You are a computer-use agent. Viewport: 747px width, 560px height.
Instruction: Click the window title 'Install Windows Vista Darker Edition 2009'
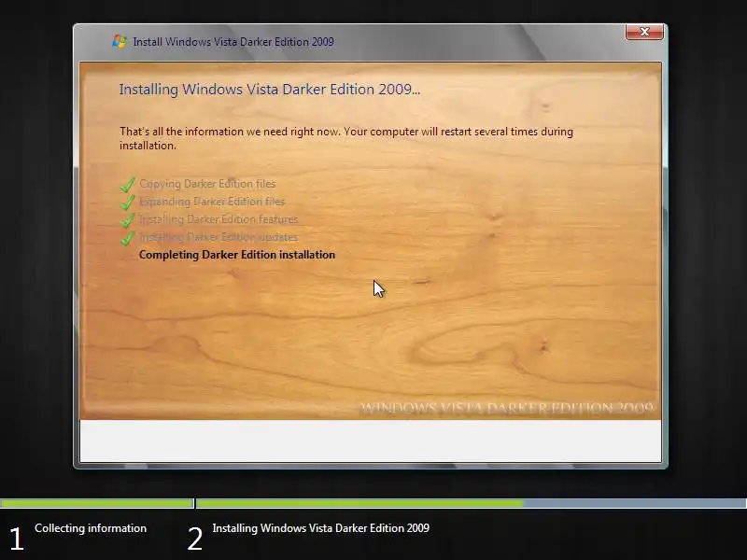point(233,42)
